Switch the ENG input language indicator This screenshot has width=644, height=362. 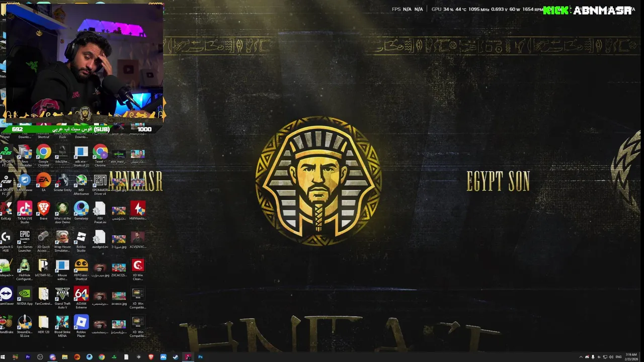(x=618, y=357)
